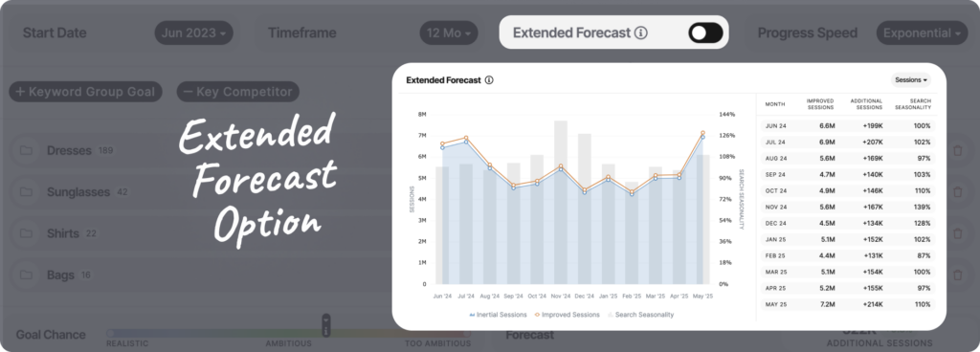Click info icon in Extended Forecast chart title

tap(489, 80)
